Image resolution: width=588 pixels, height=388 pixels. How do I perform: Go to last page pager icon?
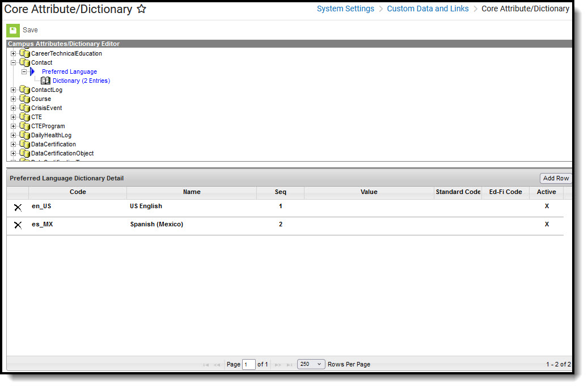289,365
